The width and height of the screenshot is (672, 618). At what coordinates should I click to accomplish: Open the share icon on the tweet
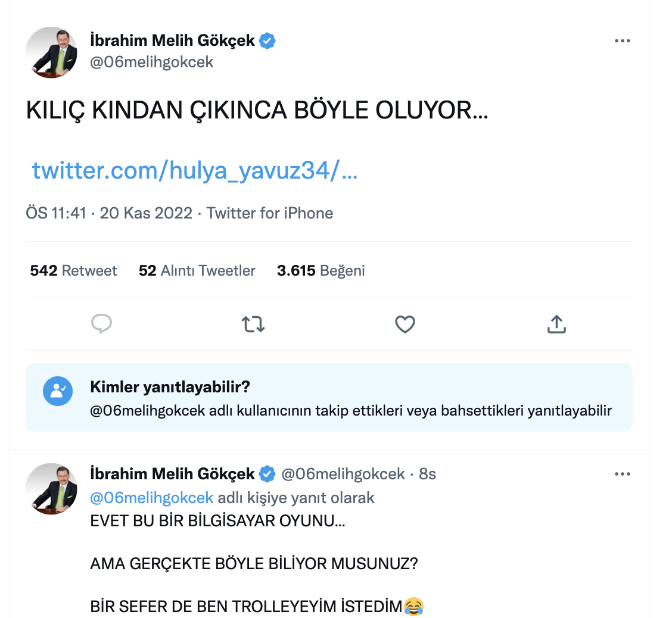tap(556, 324)
